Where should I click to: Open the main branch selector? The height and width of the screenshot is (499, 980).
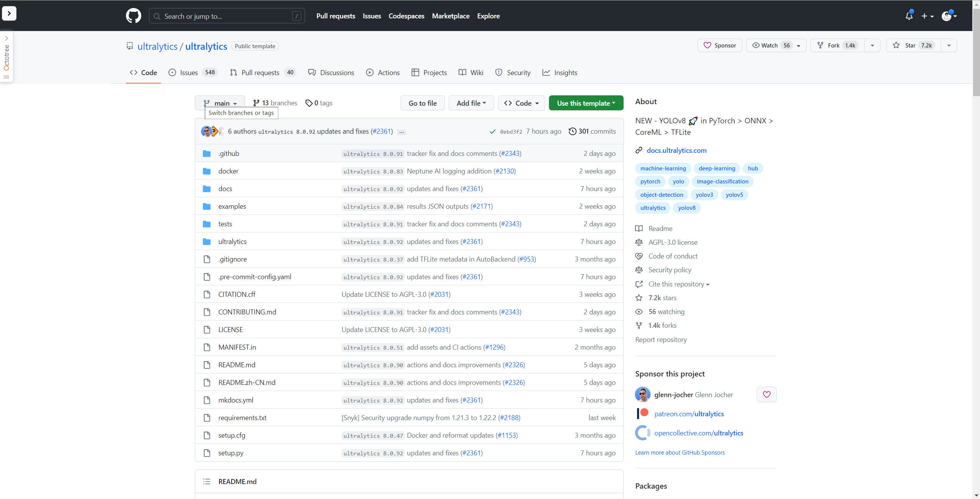[220, 103]
